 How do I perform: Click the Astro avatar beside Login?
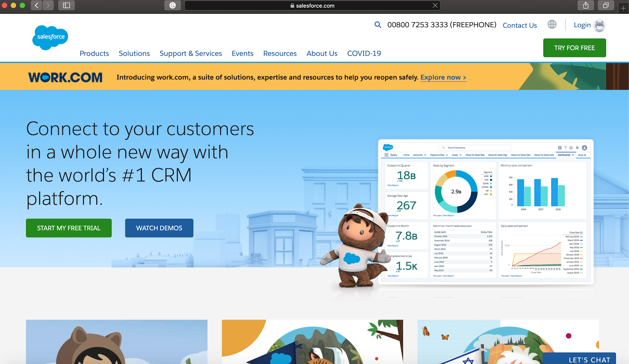600,26
